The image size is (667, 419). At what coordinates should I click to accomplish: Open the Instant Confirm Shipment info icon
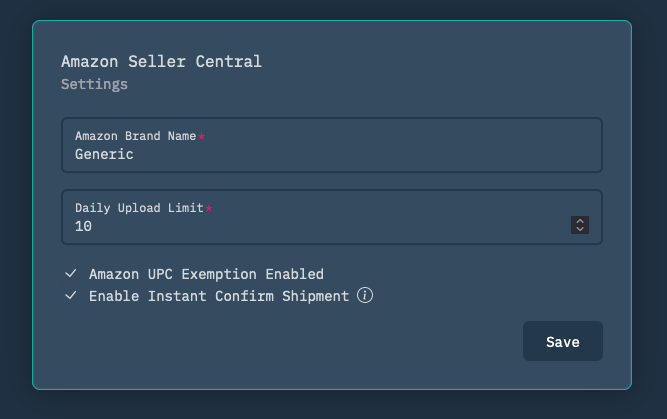pyautogui.click(x=365, y=295)
